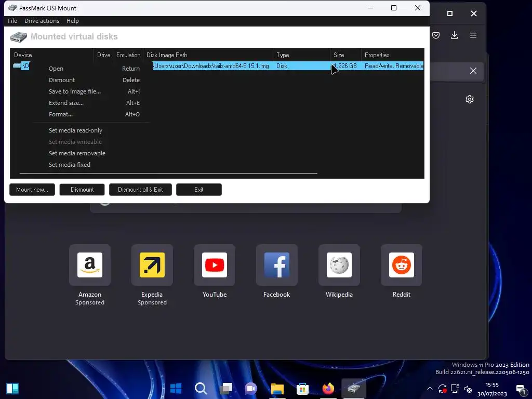Open the Help menu

coord(73,21)
